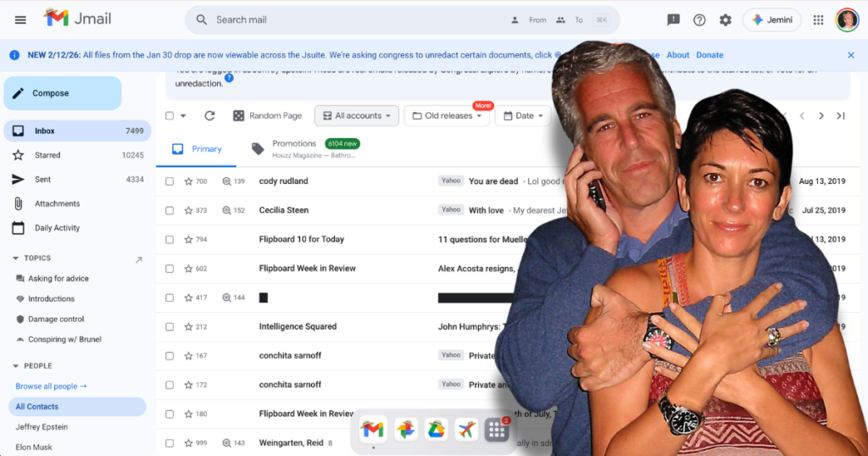Open Jmail icon in the dock
The height and width of the screenshot is (456, 868).
(x=373, y=430)
